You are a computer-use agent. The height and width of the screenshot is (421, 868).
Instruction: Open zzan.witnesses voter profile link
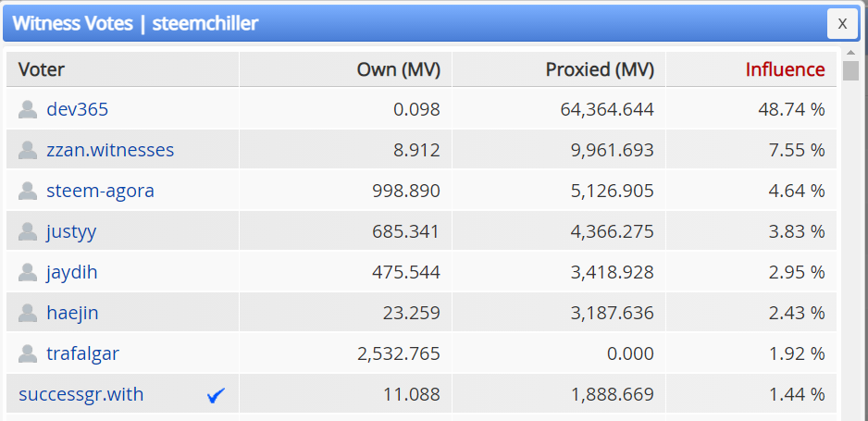click(110, 150)
